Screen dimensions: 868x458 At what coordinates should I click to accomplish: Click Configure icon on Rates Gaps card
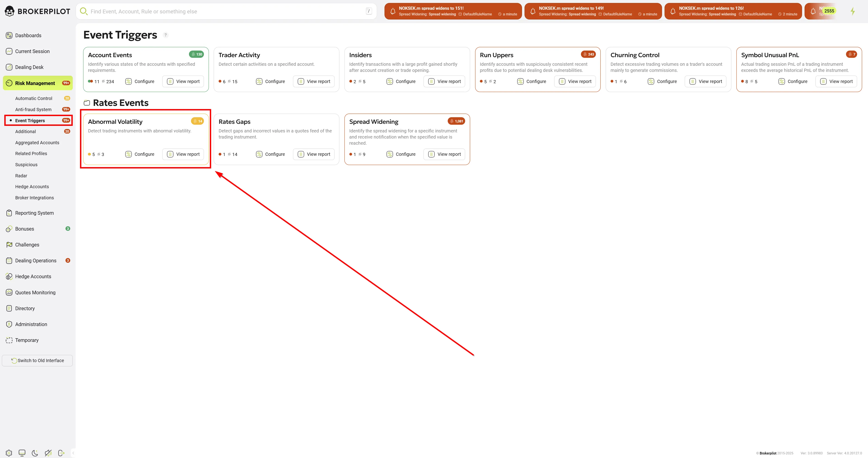(259, 154)
